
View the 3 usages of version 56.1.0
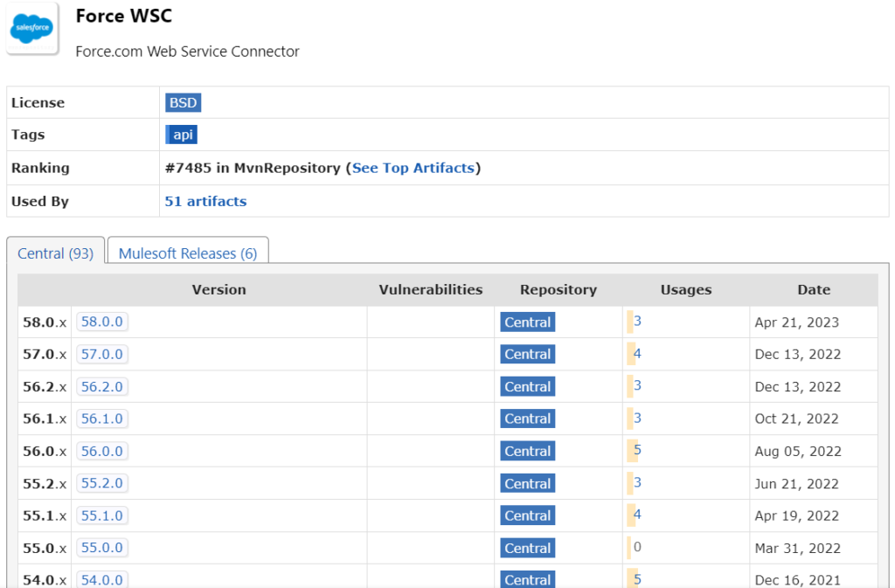(637, 418)
